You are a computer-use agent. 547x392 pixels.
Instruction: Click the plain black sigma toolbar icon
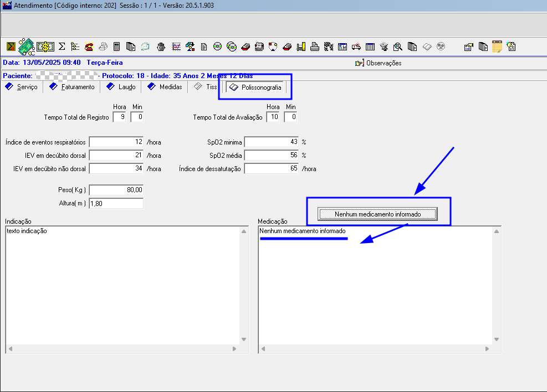point(62,47)
